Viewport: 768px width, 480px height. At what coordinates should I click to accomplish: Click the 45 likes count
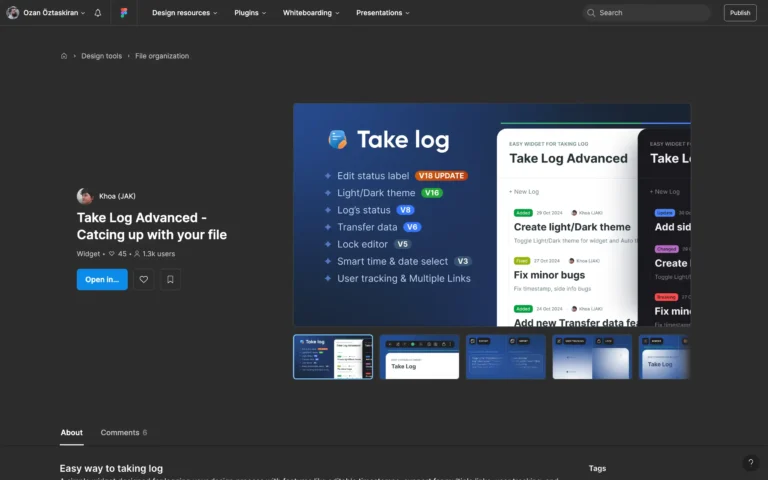pyautogui.click(x=118, y=254)
